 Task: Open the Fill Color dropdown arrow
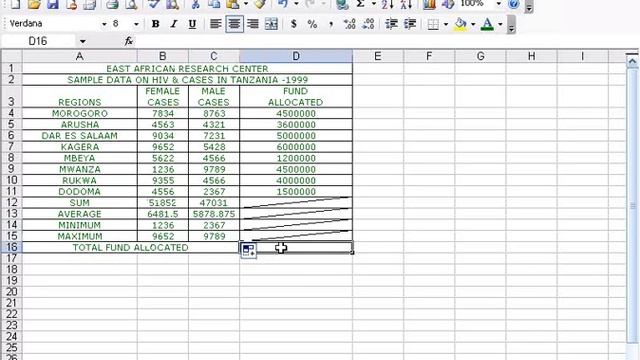(473, 24)
